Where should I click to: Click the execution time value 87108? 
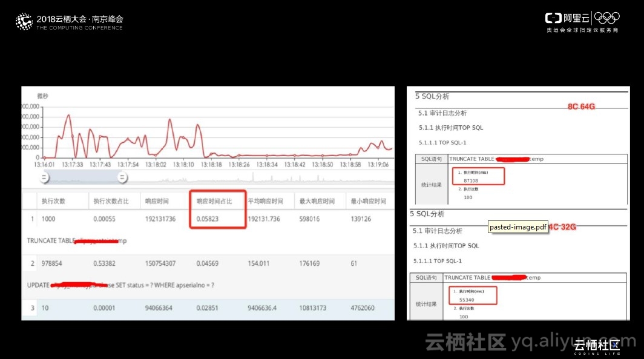(471, 181)
